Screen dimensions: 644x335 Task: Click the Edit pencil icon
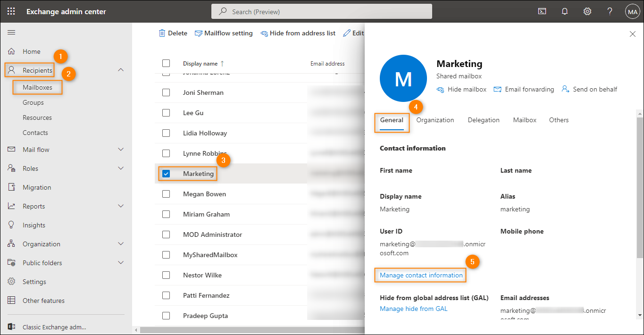[347, 33]
